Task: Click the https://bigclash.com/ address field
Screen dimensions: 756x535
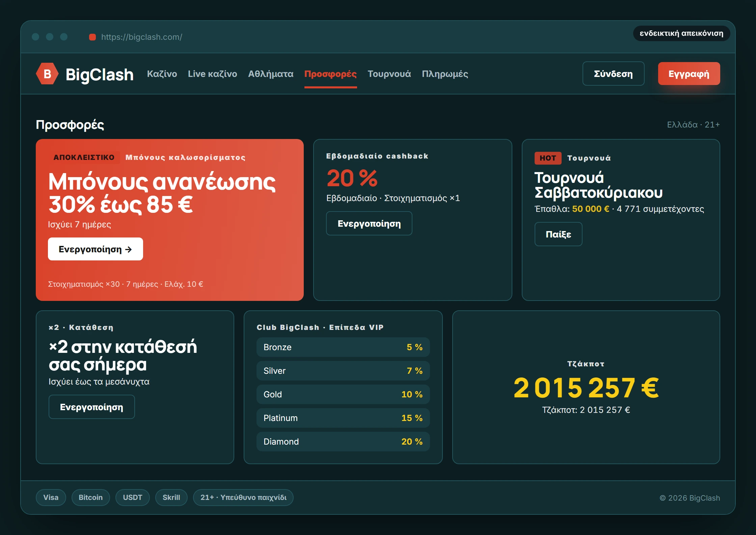Action: [x=142, y=37]
